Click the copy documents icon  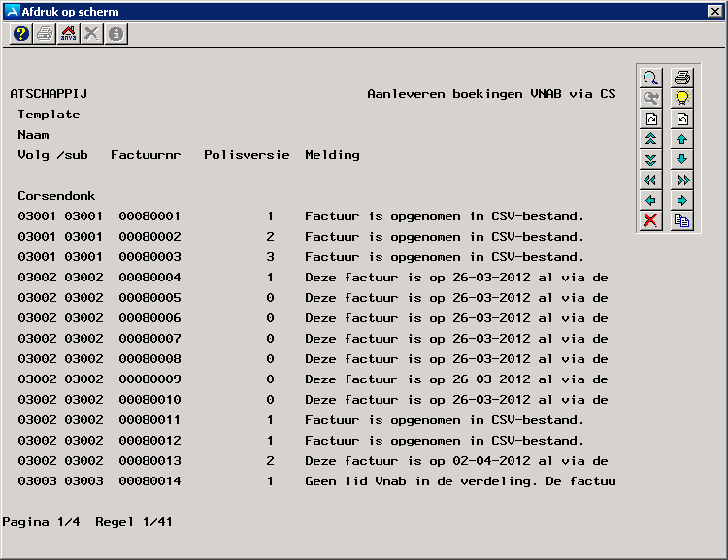pyautogui.click(x=681, y=220)
